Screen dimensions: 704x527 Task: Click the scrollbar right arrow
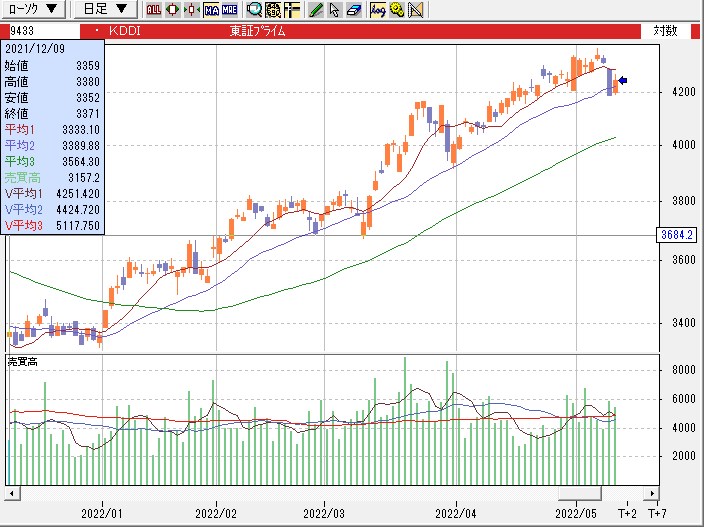652,494
